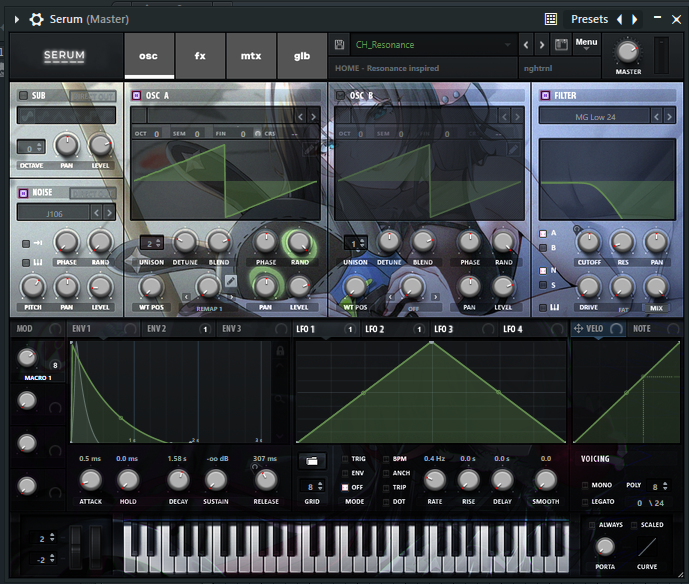Select the previous OSC A wavetable

(x=301, y=116)
